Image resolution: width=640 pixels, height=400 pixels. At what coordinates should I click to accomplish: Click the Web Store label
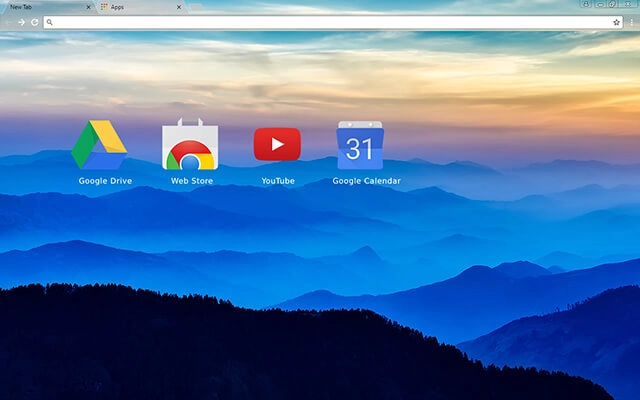(x=192, y=181)
